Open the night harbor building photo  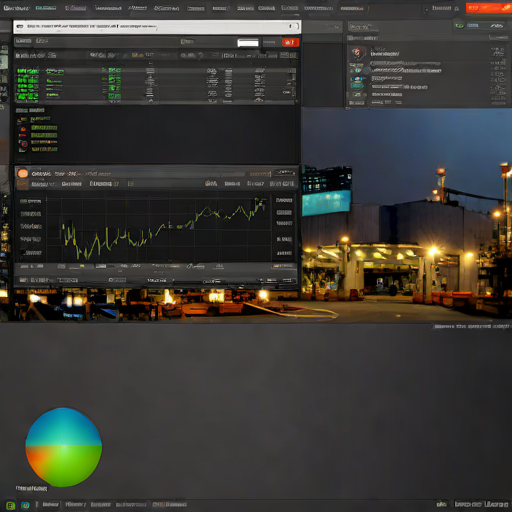[x=407, y=215]
